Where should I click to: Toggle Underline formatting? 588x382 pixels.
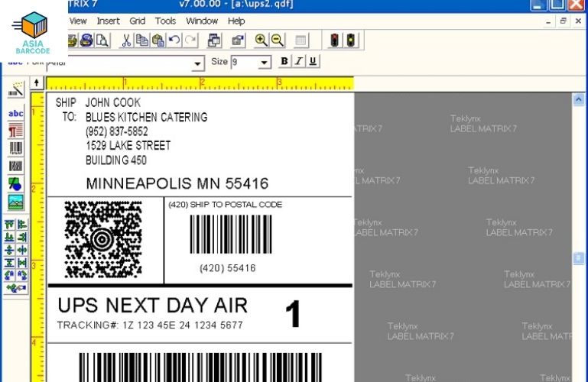click(313, 61)
